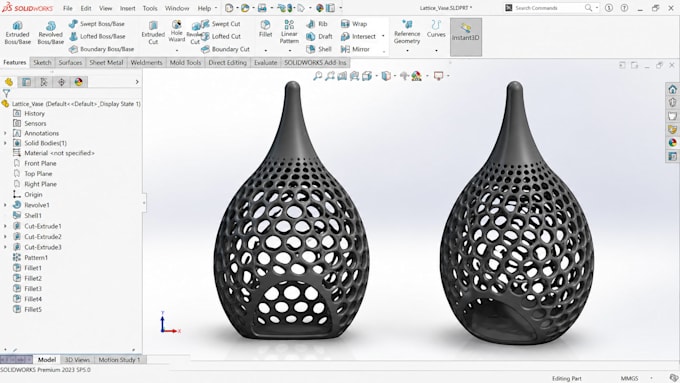
Task: Toggle the Instant3D button
Action: [466, 37]
